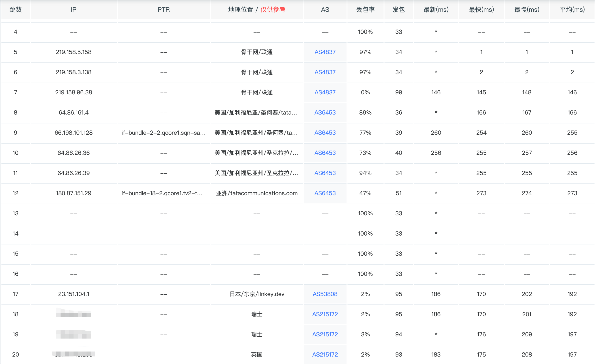Click AS6453 link for 64.86.161.4
595x364 pixels.
point(325,113)
